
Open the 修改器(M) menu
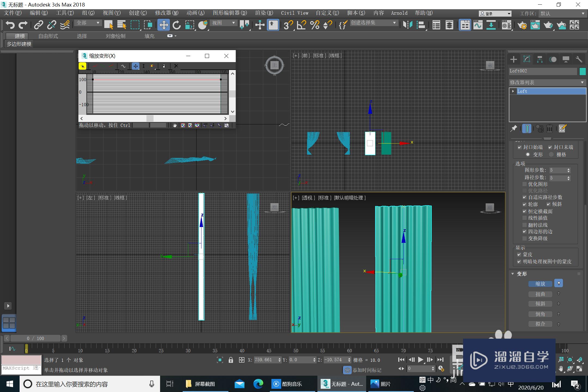tap(167, 13)
